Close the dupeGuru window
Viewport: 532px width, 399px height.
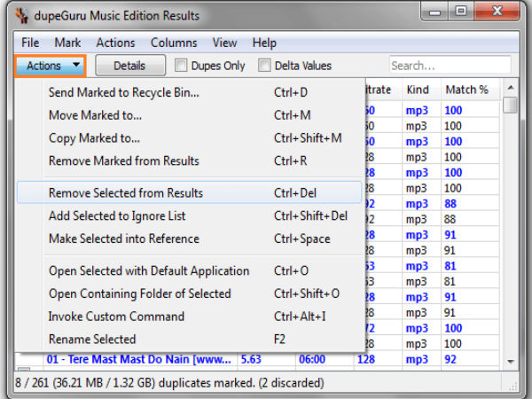(497, 12)
